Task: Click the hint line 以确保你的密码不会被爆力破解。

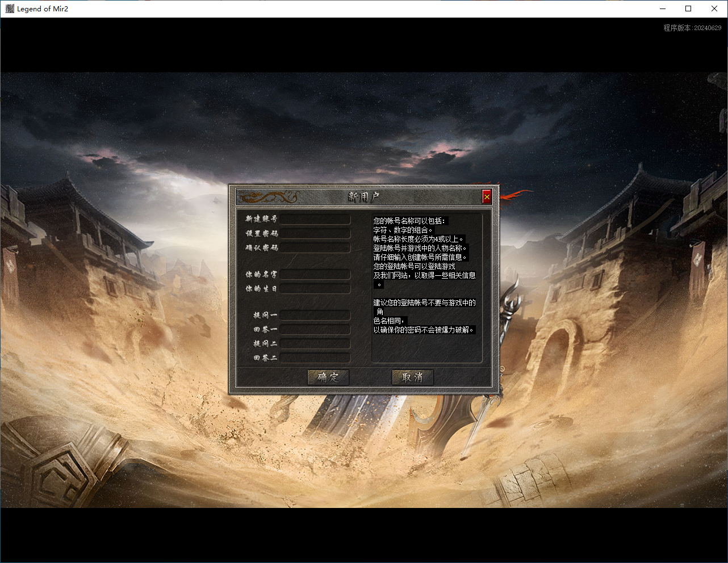Action: click(x=424, y=330)
